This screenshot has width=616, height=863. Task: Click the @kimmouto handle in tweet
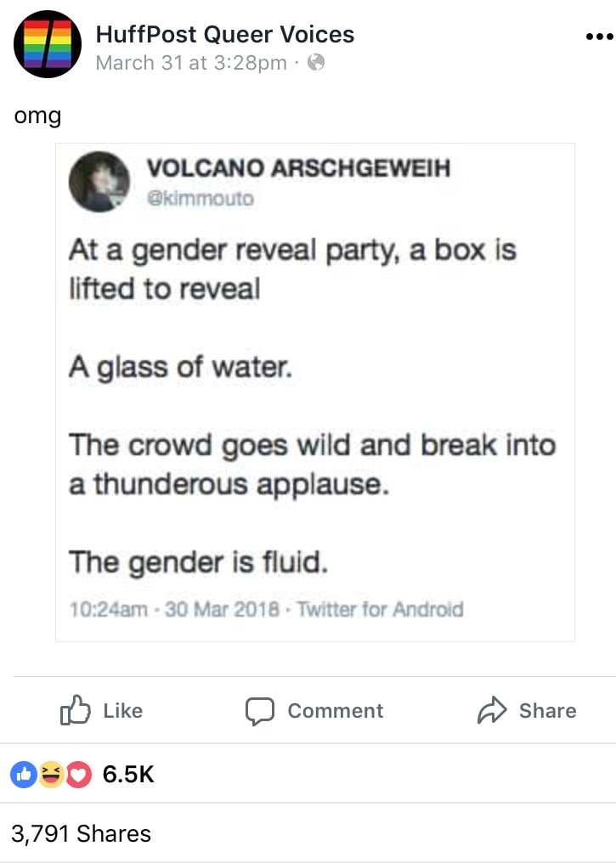click(201, 199)
